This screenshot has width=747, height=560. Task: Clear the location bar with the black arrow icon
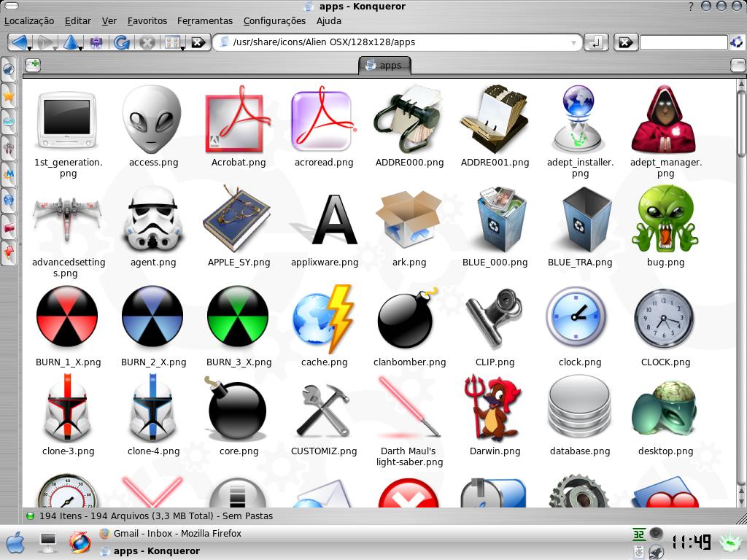198,42
